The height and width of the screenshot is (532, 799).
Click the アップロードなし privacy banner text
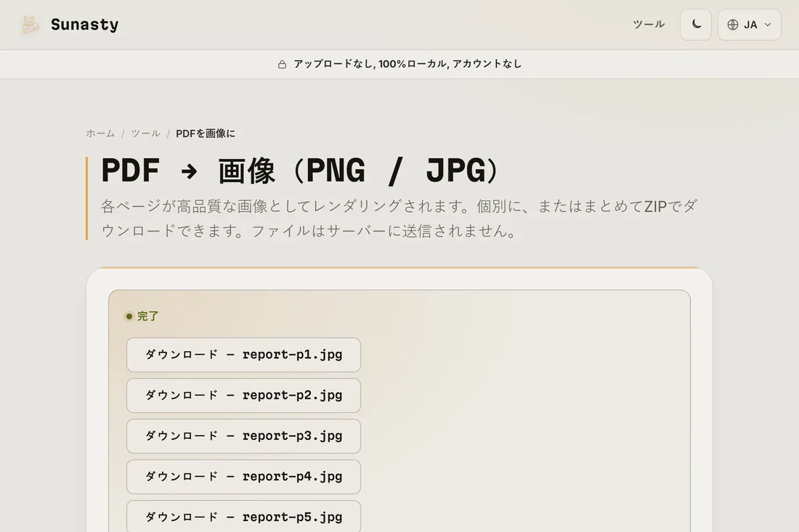click(407, 64)
